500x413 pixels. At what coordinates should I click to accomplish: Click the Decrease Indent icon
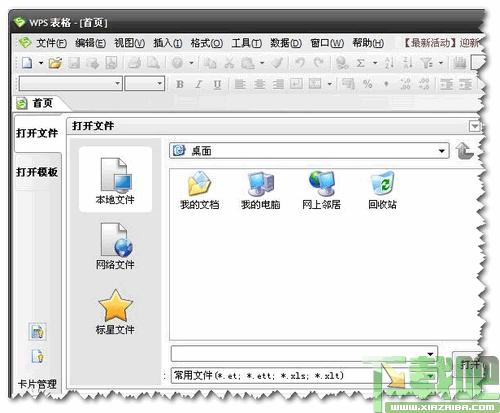coord(447,84)
